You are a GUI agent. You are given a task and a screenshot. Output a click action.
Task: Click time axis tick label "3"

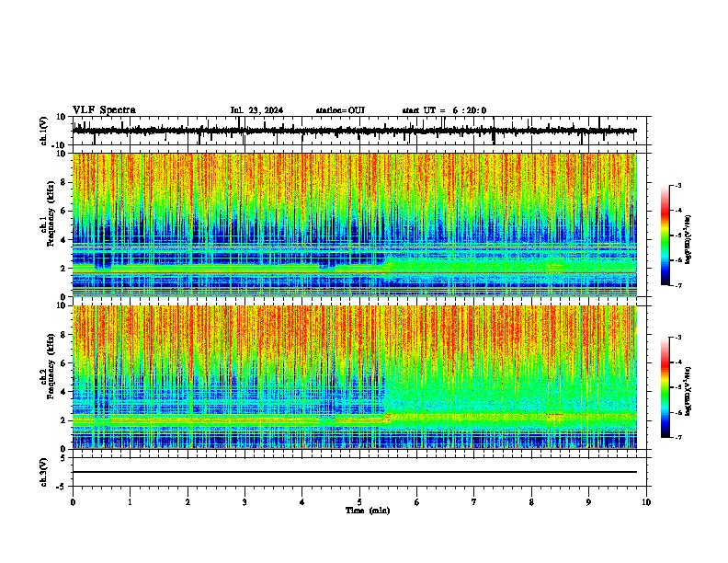coord(245,502)
